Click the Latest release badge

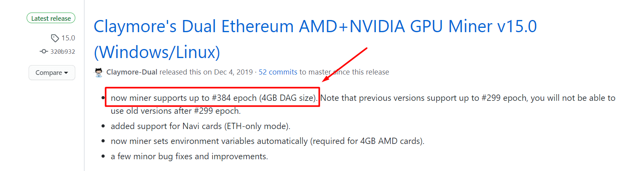51,18
